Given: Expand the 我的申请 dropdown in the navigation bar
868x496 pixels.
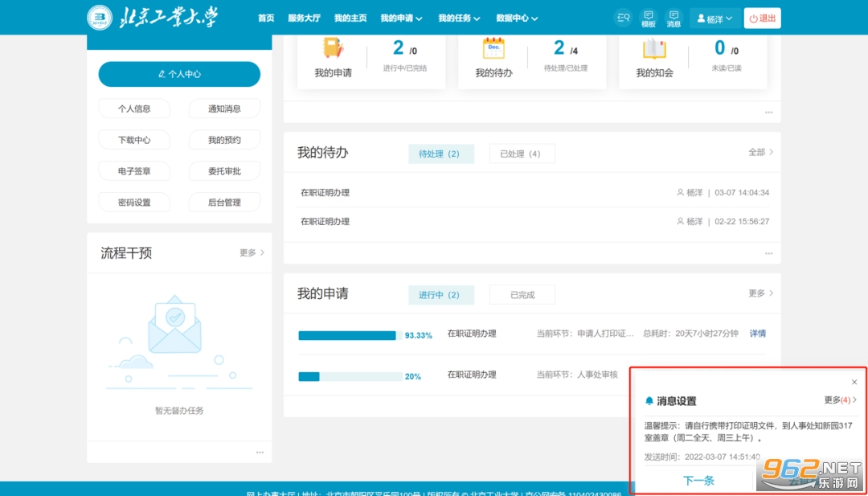Looking at the screenshot, I should 402,18.
